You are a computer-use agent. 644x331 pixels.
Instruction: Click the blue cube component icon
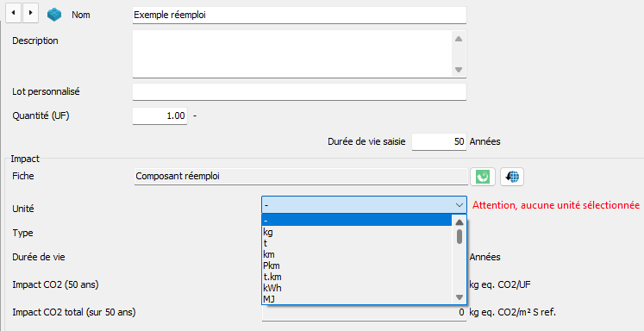54,15
